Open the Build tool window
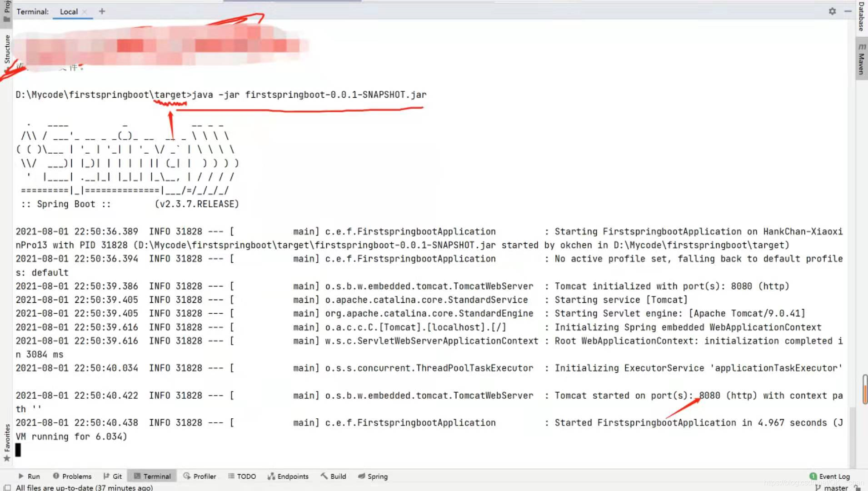The width and height of the screenshot is (868, 491). [333, 476]
